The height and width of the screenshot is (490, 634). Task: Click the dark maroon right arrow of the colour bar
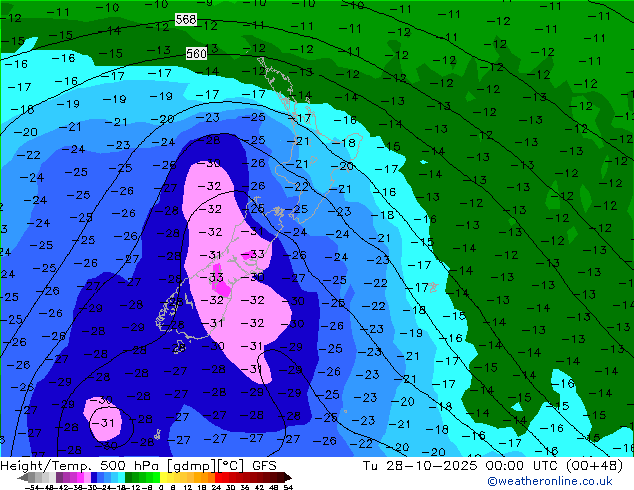point(287,477)
